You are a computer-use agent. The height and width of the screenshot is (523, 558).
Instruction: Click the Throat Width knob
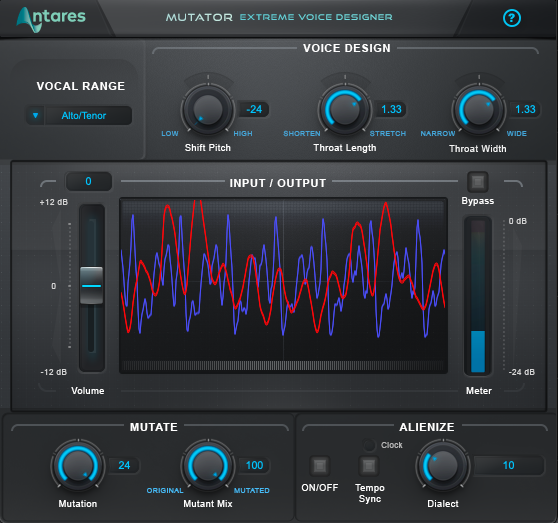click(479, 110)
